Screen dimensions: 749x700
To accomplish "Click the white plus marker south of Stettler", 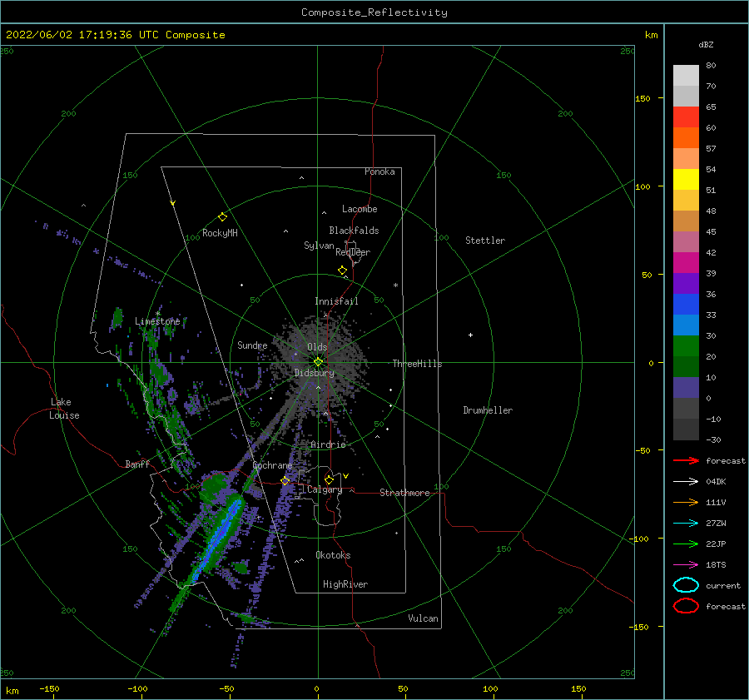I will click(x=470, y=335).
